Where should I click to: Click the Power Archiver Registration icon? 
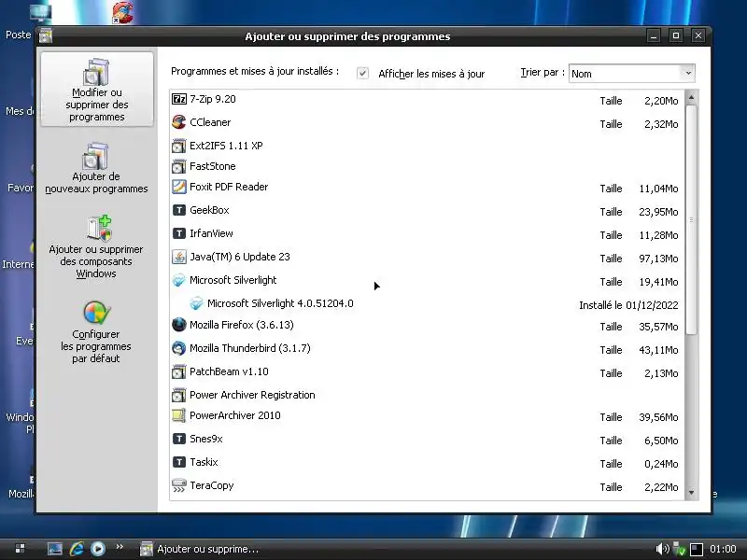click(x=178, y=395)
